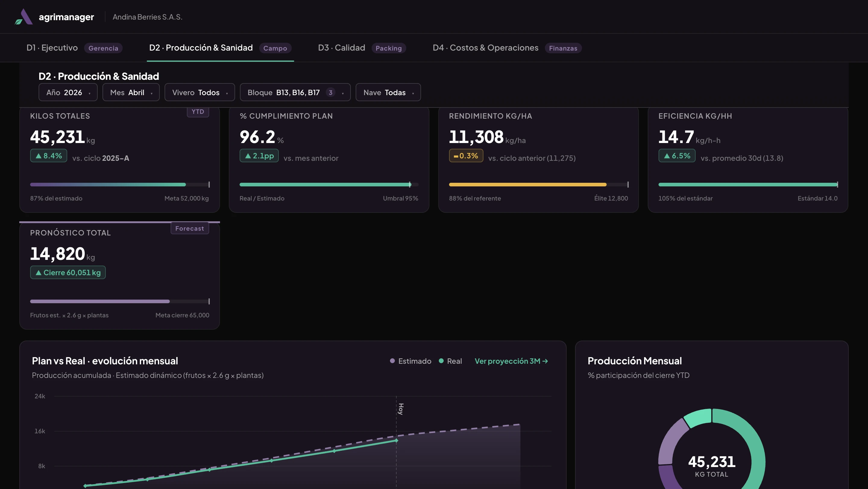Click the Hoy marker on the chart
This screenshot has height=489, width=868.
(x=401, y=409)
